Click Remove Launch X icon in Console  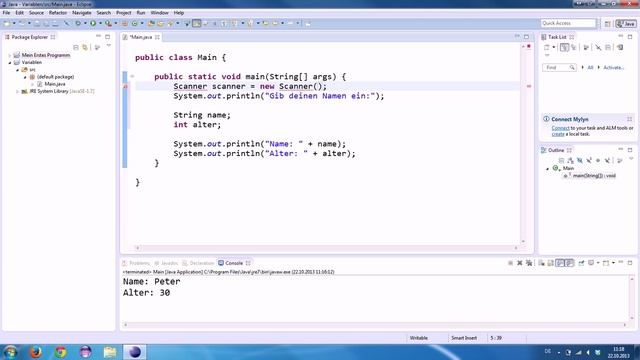520,263
